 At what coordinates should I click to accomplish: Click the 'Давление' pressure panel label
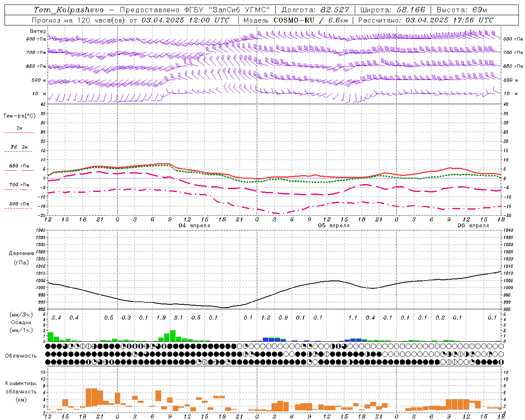[21, 253]
